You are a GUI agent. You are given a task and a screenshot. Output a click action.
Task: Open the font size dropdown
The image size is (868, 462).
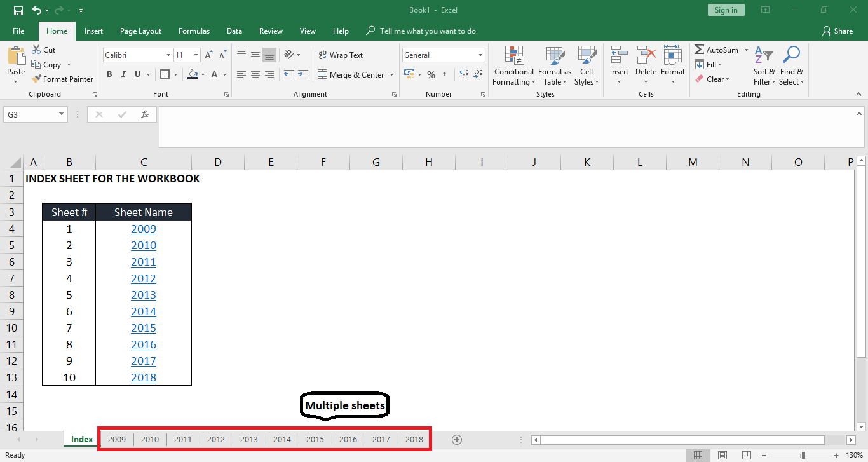click(196, 55)
